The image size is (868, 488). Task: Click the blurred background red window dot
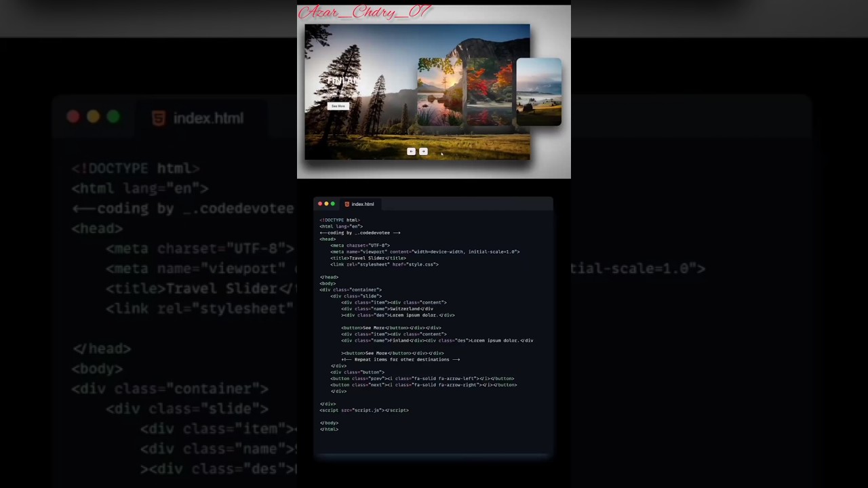point(73,117)
